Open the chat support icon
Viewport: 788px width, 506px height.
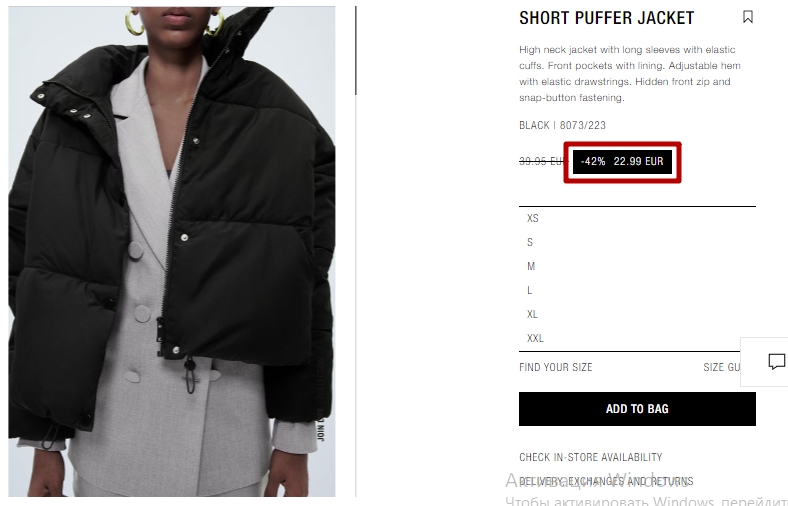coord(776,361)
